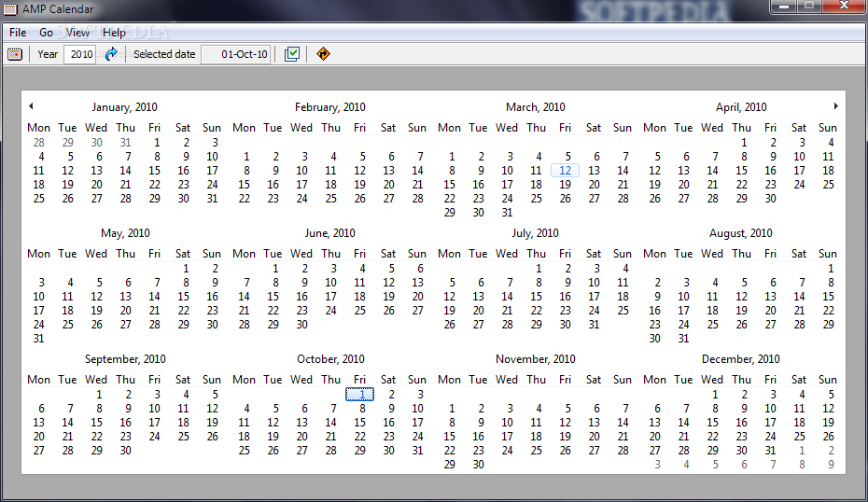
Task: Select greyed December 28 before January 2010
Action: (x=38, y=142)
